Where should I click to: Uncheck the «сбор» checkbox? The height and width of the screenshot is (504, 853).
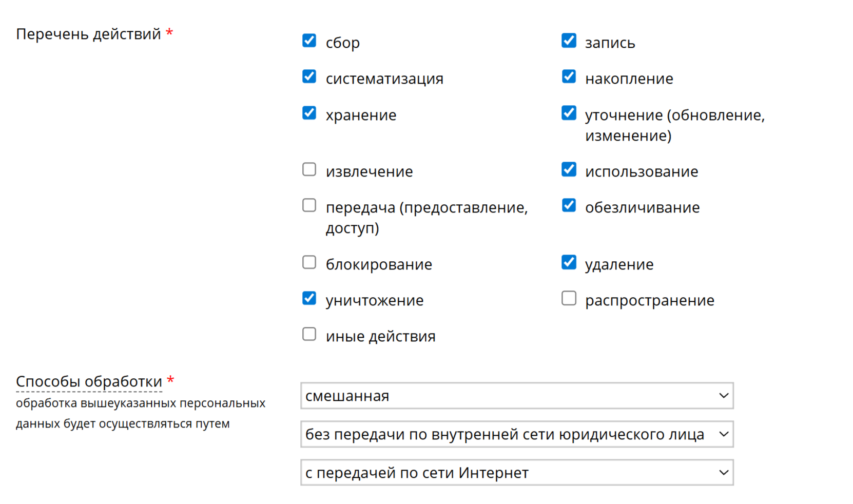point(309,41)
